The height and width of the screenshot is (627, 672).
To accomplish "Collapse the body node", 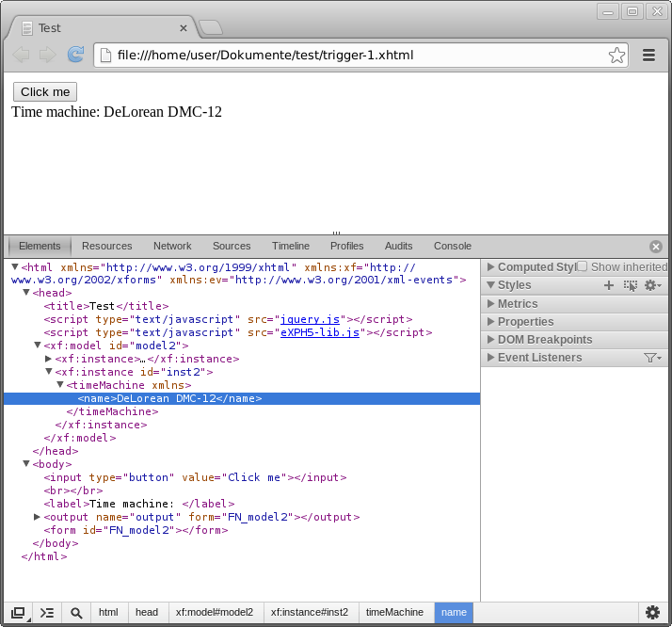I will pyautogui.click(x=26, y=464).
